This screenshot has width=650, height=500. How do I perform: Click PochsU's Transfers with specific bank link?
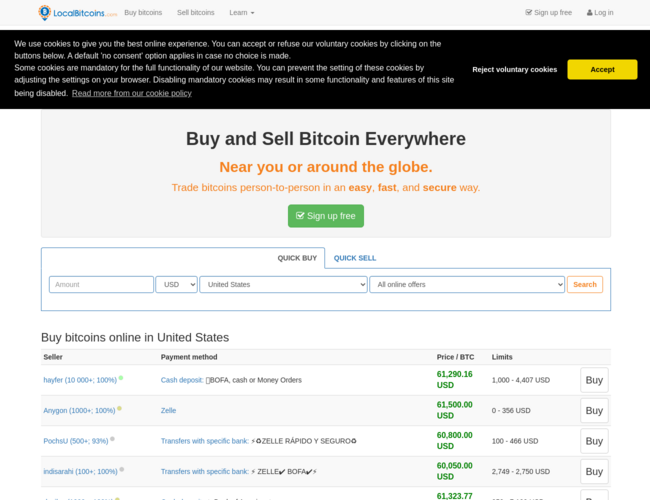(204, 441)
